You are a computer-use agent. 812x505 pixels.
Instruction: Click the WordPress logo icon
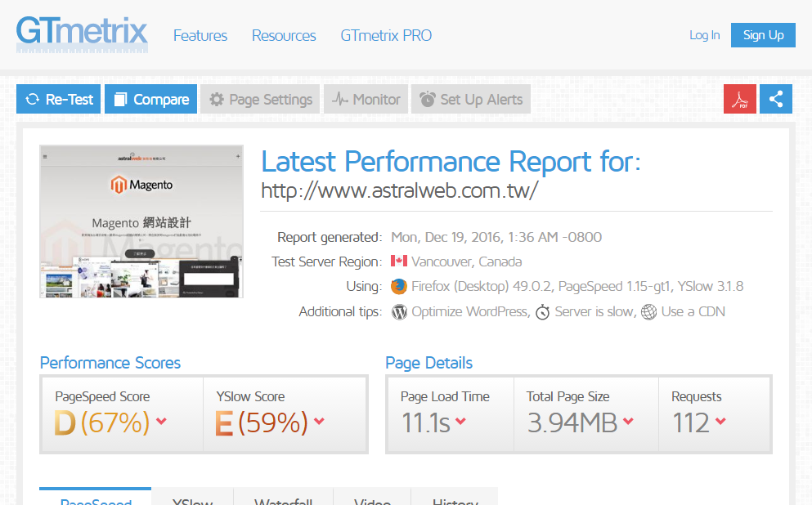399,312
